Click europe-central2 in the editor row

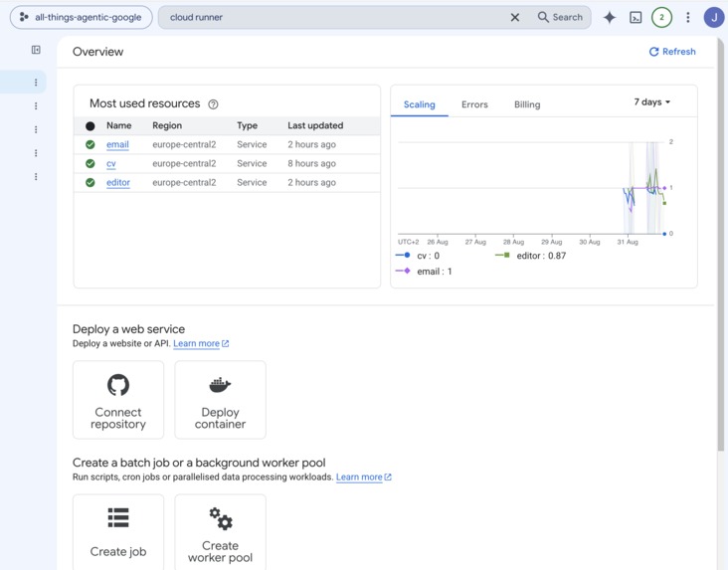point(184,183)
